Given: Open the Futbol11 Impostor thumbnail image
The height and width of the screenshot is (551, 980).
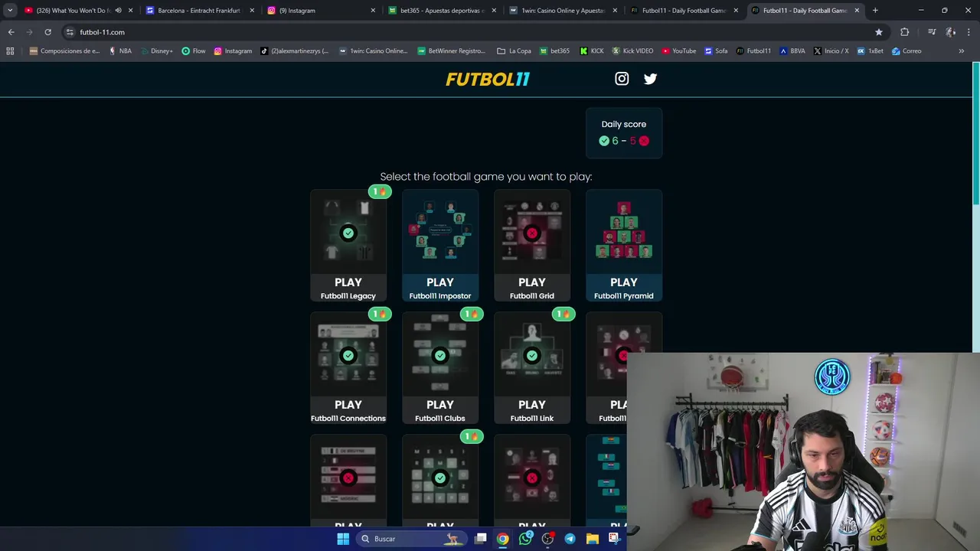Looking at the screenshot, I should [440, 232].
